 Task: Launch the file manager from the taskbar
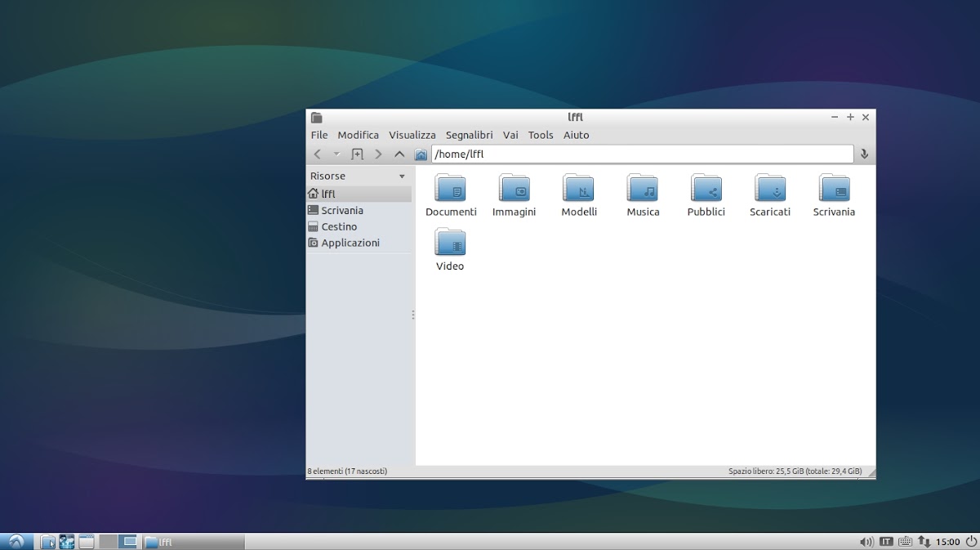click(48, 541)
